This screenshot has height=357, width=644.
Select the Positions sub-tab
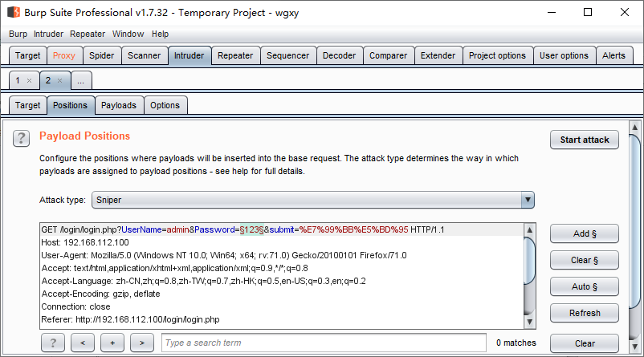pyautogui.click(x=70, y=105)
